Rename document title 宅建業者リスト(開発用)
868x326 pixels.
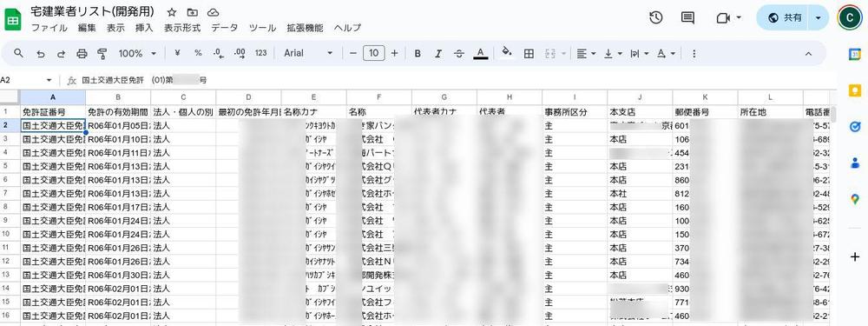coord(93,12)
